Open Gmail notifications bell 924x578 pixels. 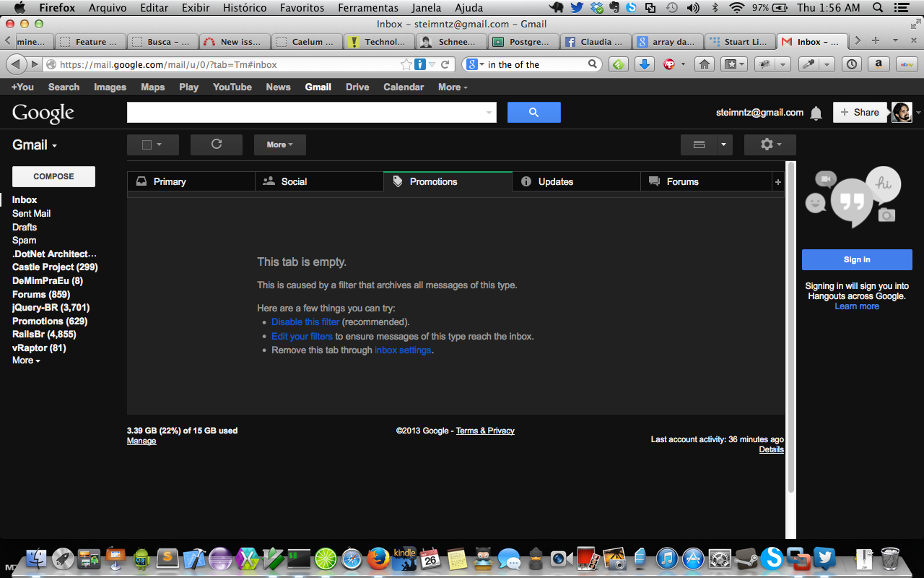(816, 113)
